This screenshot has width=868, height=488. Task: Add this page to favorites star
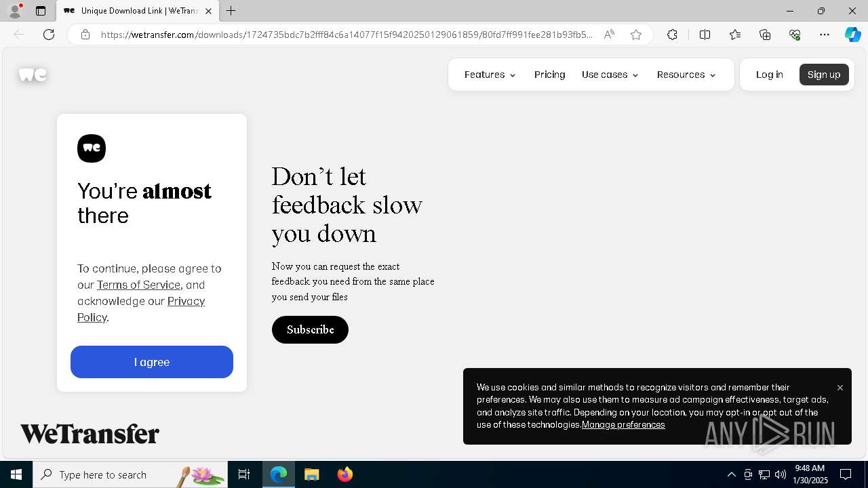(x=636, y=35)
